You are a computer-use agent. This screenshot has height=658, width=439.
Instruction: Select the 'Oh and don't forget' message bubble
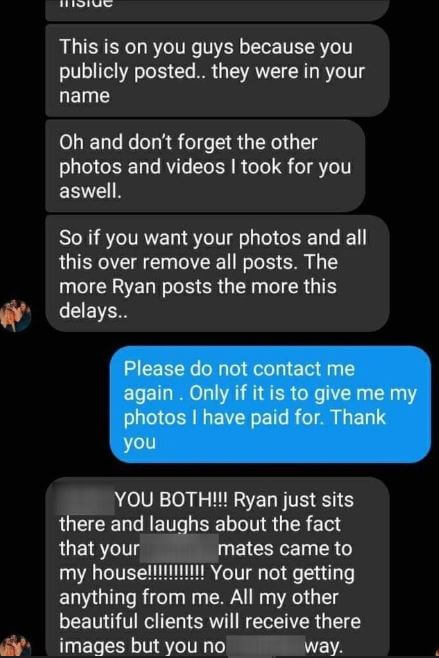[x=205, y=166]
